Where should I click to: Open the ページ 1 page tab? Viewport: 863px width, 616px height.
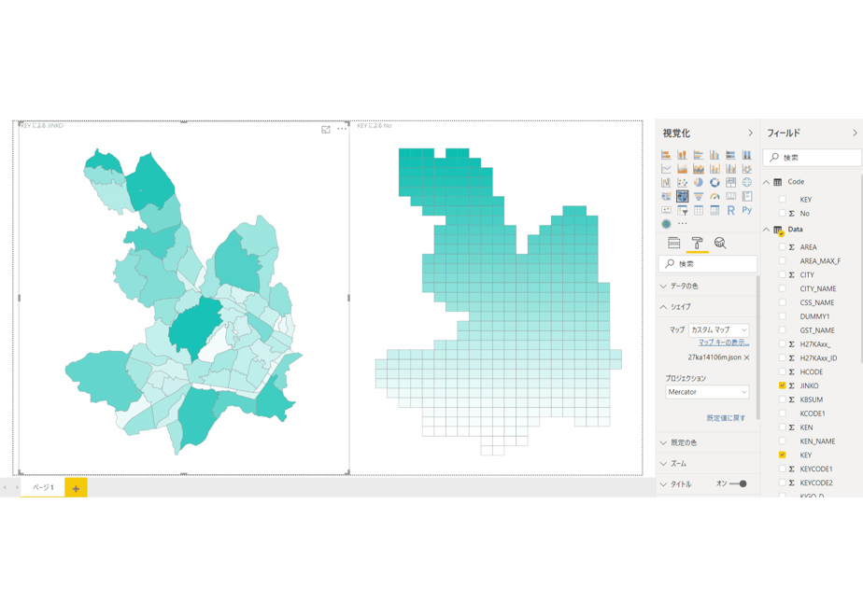[43, 487]
